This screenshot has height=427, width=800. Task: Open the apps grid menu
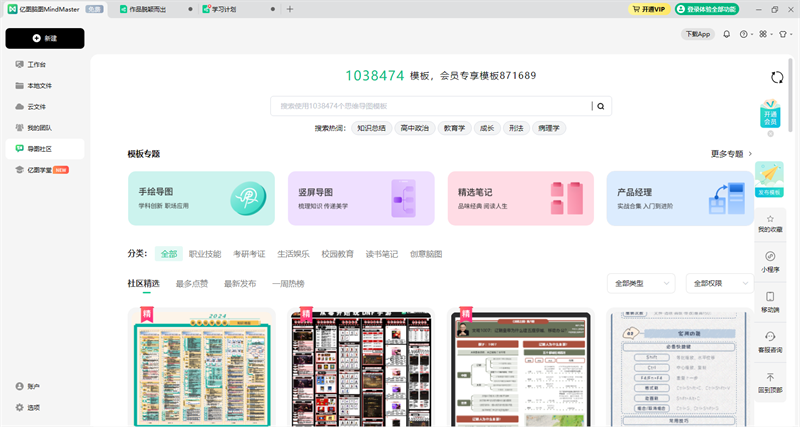pyautogui.click(x=764, y=34)
